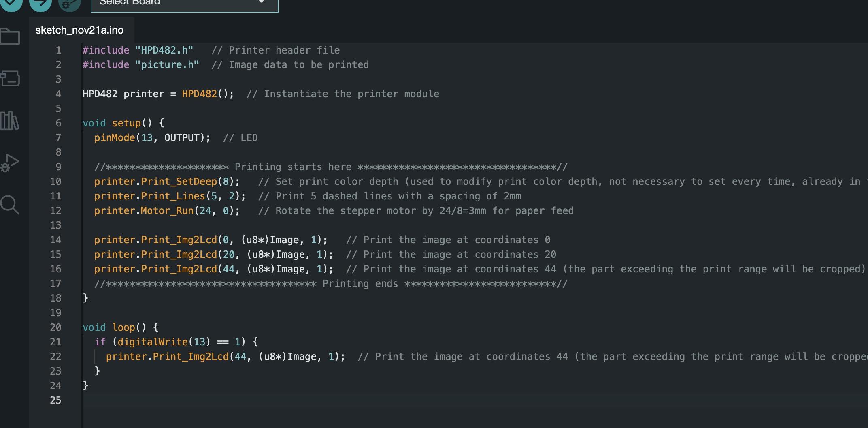Click line number 6 in gutter
Image resolution: width=868 pixels, height=428 pixels.
click(x=59, y=123)
